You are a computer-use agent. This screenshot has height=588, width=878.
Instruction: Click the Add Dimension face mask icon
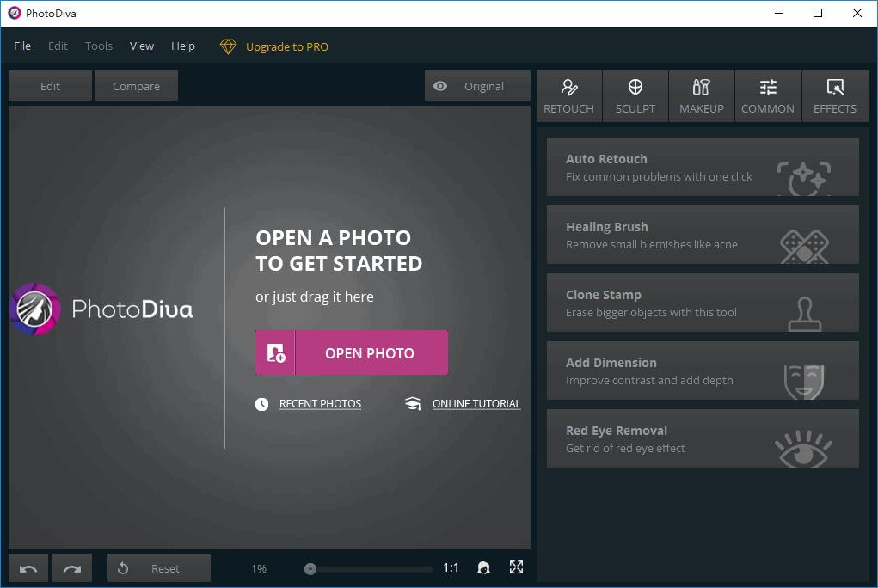804,382
